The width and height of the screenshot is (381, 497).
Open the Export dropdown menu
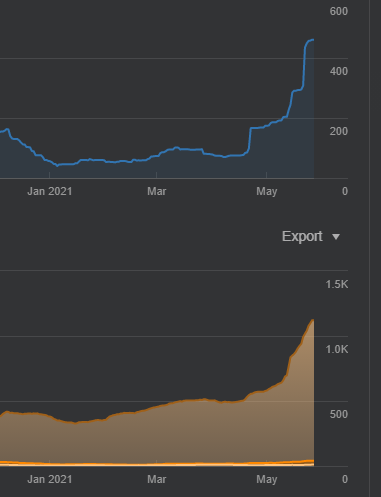pos(311,236)
